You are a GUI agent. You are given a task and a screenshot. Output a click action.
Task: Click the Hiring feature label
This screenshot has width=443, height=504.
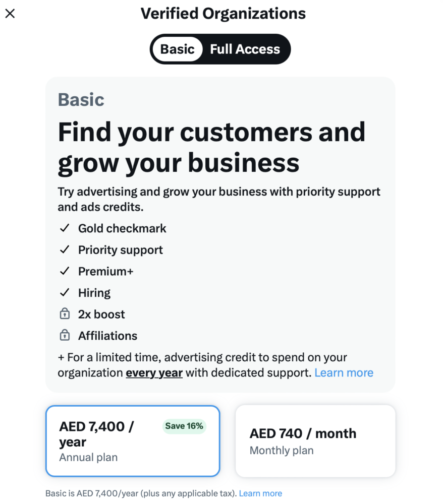point(94,293)
